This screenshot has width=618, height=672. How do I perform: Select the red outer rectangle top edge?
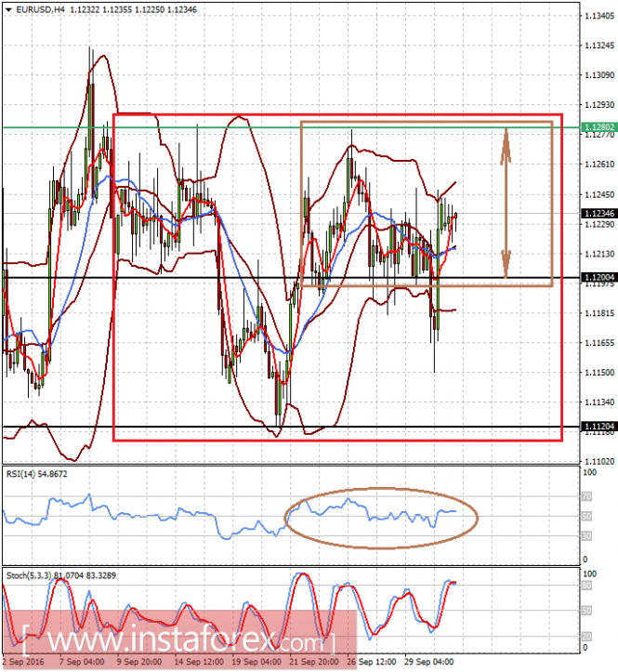coord(337,114)
